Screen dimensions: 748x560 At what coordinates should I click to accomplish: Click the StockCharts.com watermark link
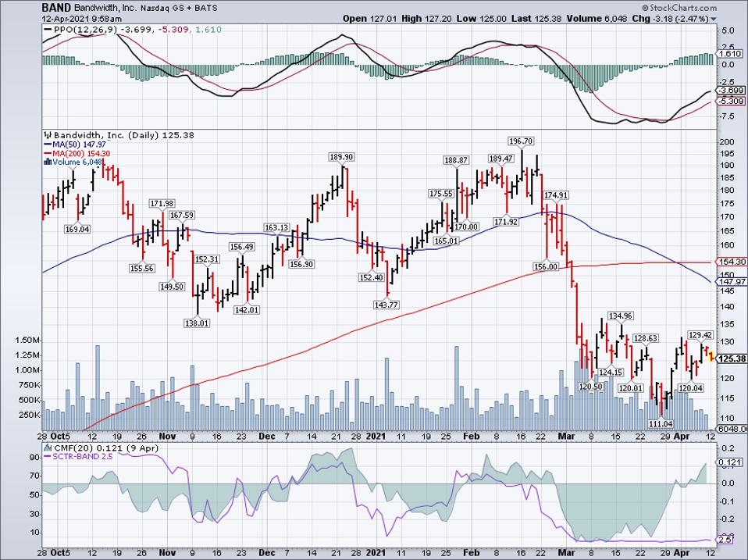click(x=679, y=8)
